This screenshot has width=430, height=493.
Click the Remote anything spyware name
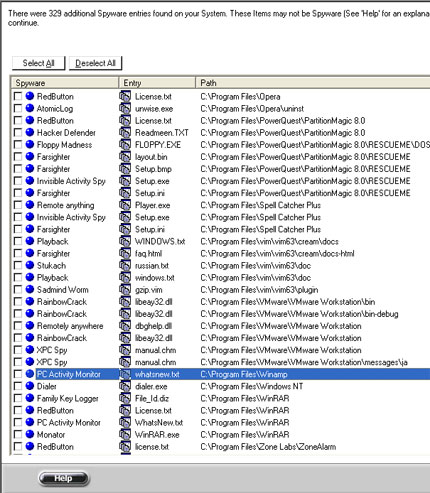click(x=65, y=205)
